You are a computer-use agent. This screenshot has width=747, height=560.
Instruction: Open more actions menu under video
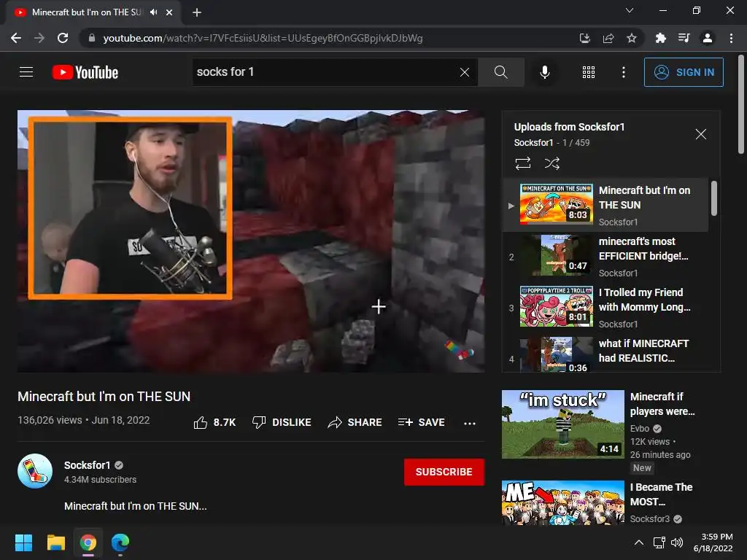coord(469,423)
